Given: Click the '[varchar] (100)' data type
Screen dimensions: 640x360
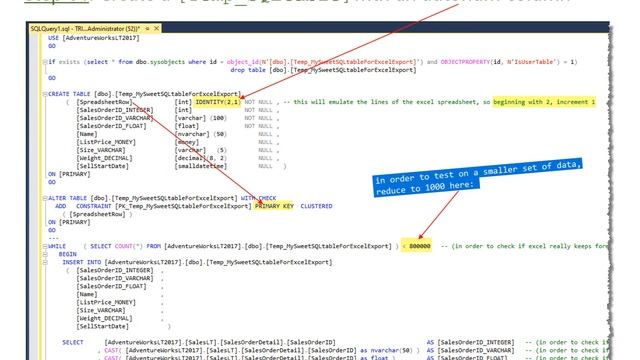Looking at the screenshot, I should pos(200,118).
